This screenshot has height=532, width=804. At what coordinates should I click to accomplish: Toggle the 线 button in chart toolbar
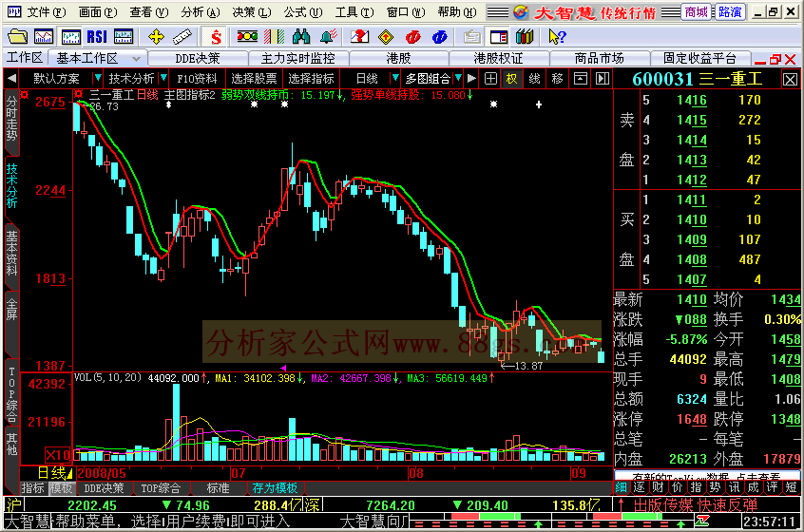(x=535, y=79)
